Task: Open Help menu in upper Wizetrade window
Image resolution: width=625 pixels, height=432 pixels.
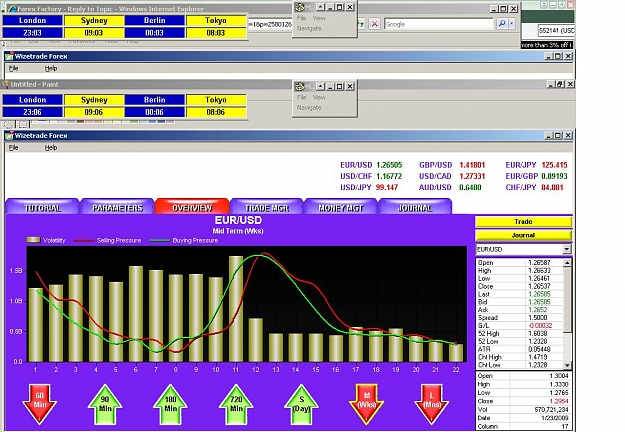Action: coord(51,69)
